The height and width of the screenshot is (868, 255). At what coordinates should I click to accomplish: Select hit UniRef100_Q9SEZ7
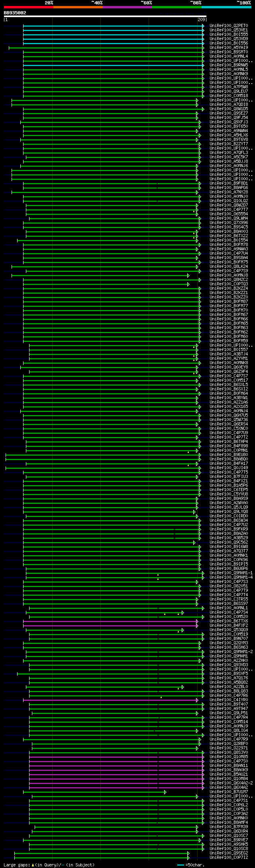[229, 113]
